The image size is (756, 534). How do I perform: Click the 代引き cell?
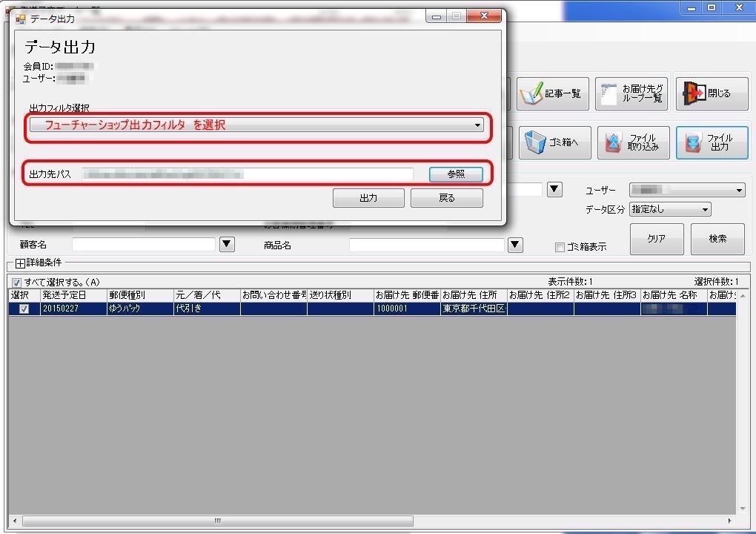(x=207, y=309)
